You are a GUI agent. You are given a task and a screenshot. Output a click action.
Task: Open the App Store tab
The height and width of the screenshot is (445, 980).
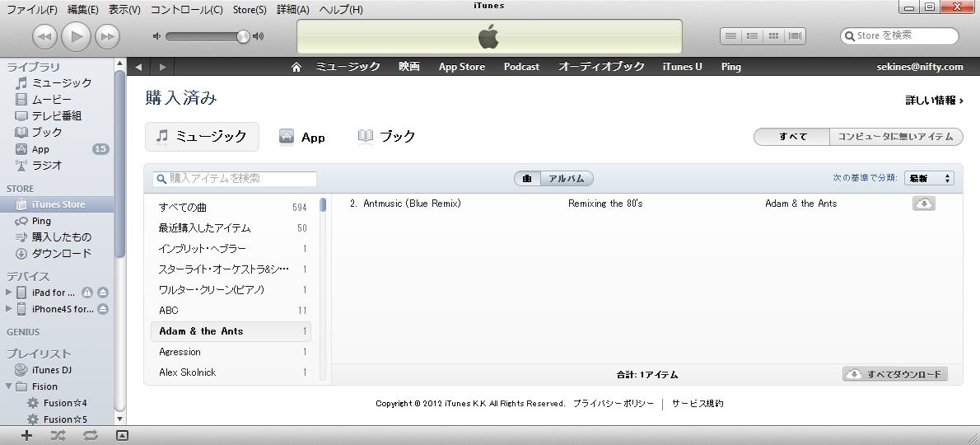462,67
